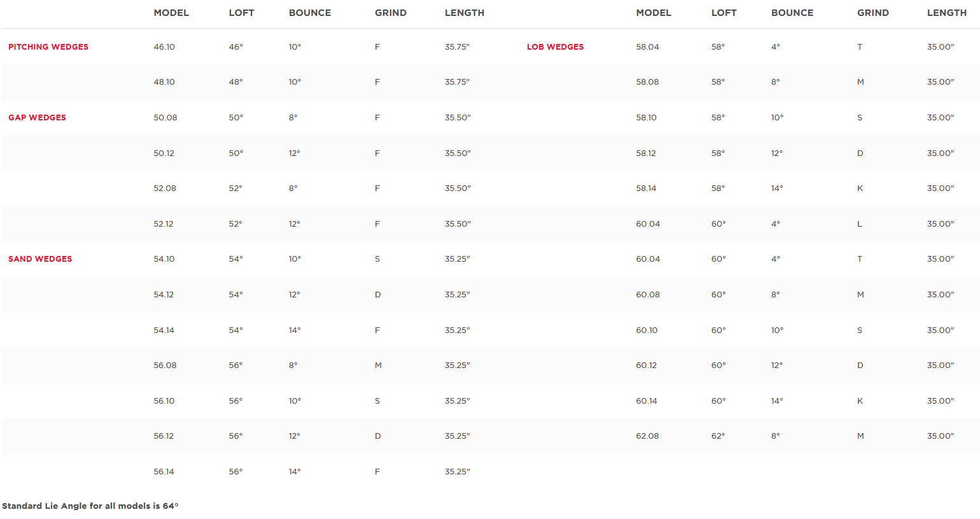Click the Sand Wedges category heading
Image resolution: width=980 pixels, height=519 pixels.
[x=40, y=259]
